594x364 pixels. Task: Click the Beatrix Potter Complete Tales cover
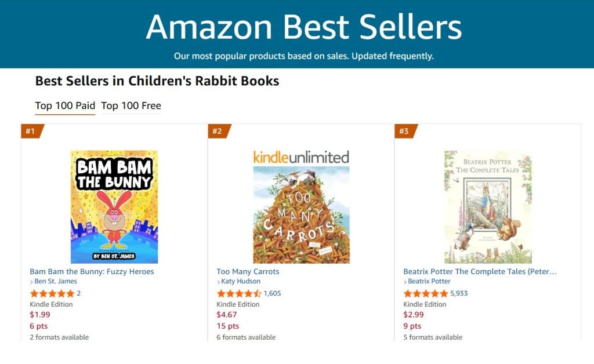(488, 207)
